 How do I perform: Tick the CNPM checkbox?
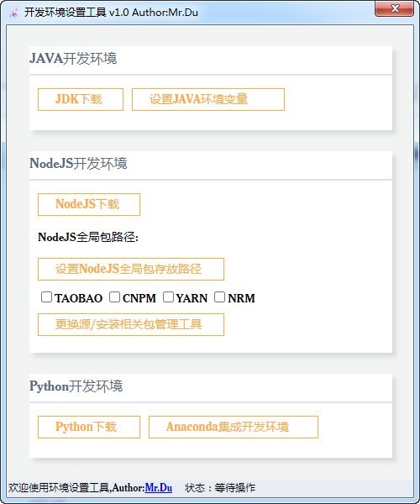(x=114, y=297)
